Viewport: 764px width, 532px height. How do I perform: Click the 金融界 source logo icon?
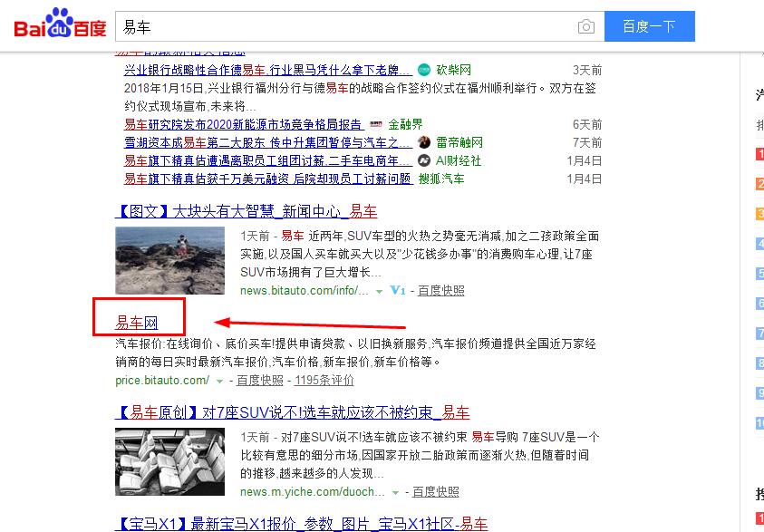tap(376, 125)
